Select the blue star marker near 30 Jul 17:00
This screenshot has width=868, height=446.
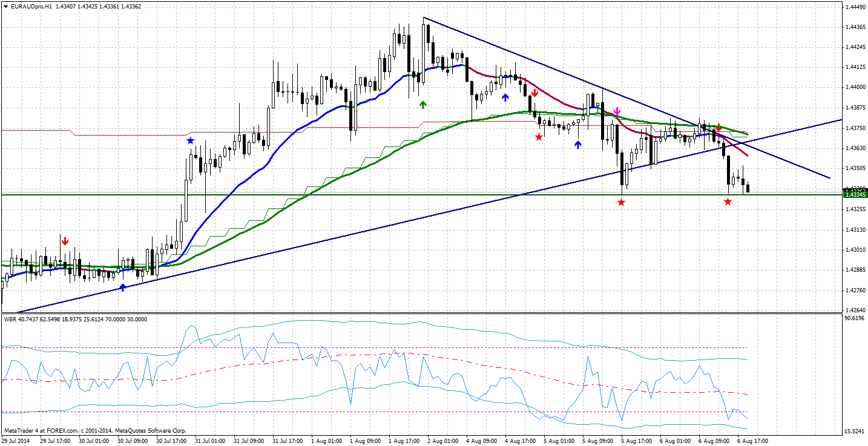click(190, 140)
